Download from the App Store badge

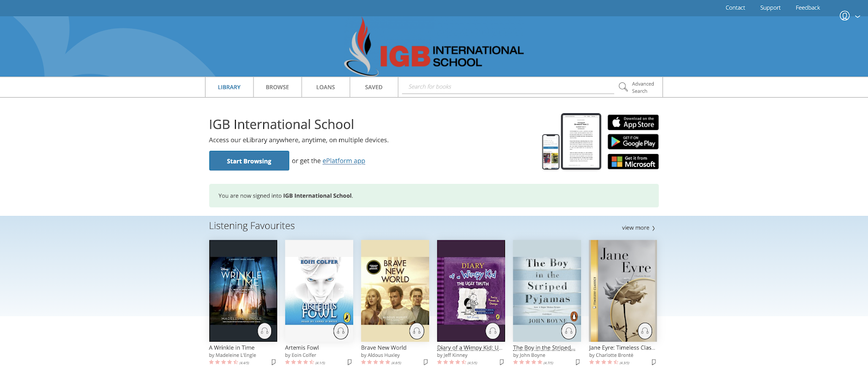pyautogui.click(x=633, y=122)
